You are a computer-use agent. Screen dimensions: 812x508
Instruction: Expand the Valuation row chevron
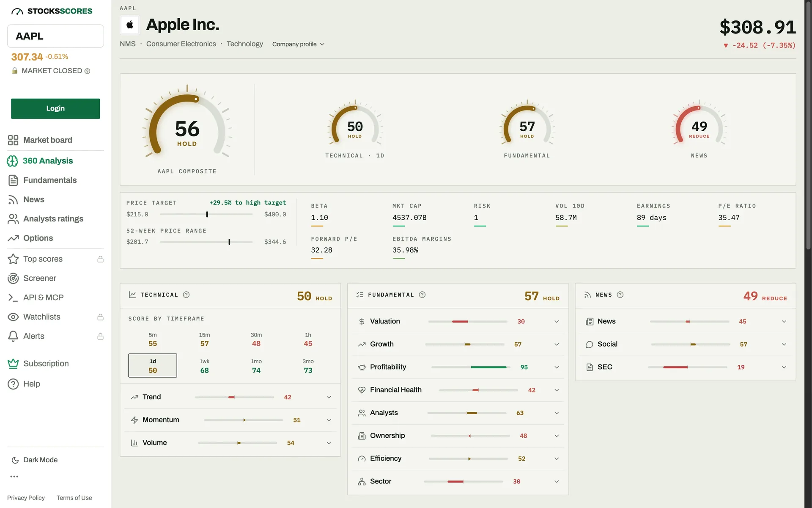[557, 322]
